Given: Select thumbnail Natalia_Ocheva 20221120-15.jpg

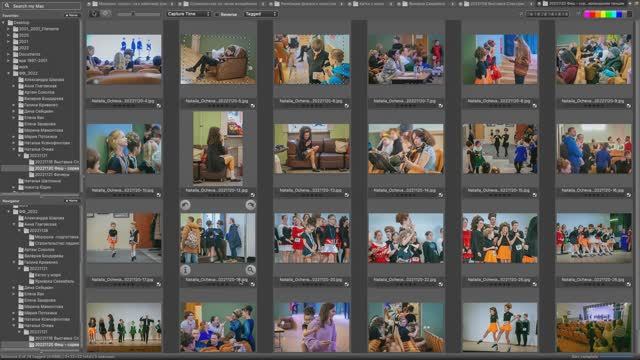Looking at the screenshot, I should click(500, 149).
